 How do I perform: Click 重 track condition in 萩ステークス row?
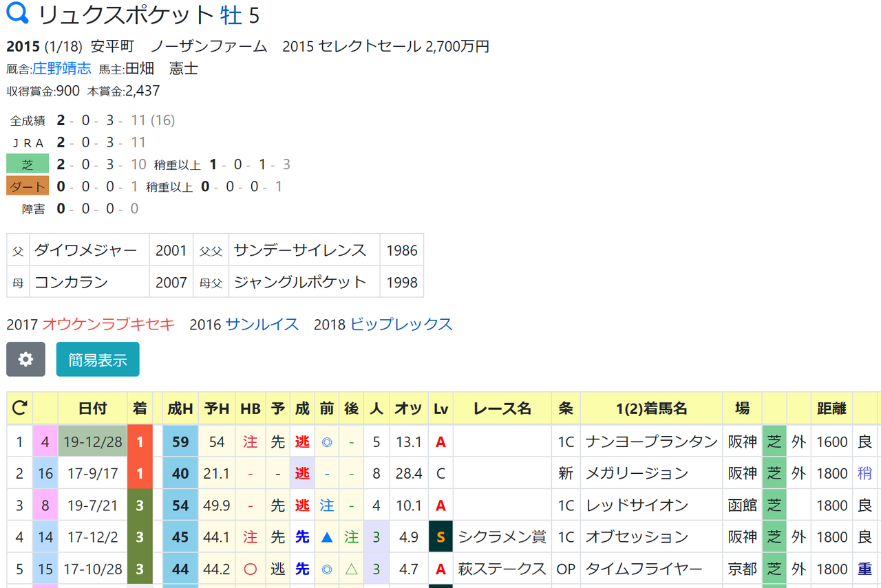click(865, 569)
